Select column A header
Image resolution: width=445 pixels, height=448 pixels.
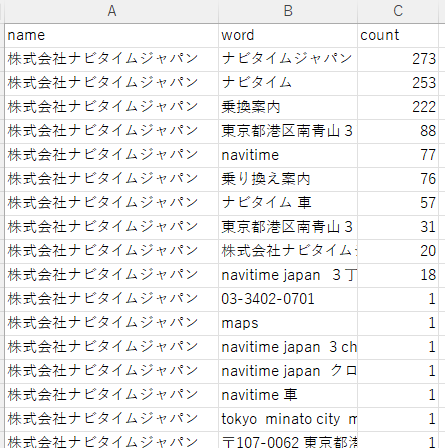click(112, 11)
